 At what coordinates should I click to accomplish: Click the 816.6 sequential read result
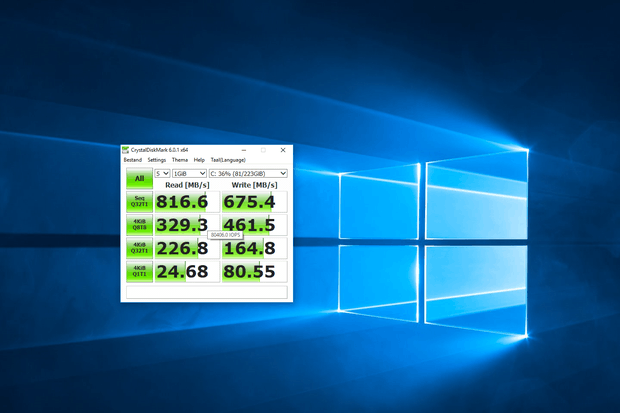[x=187, y=202]
